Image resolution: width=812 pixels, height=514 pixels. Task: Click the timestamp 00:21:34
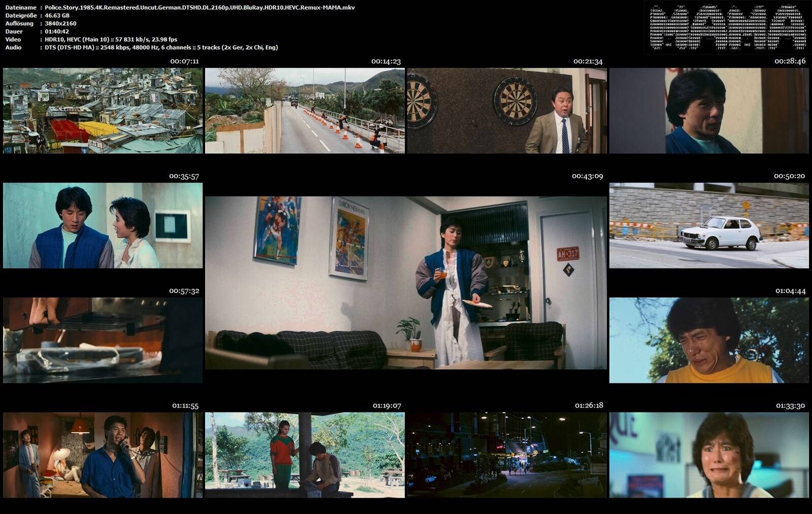pyautogui.click(x=588, y=61)
